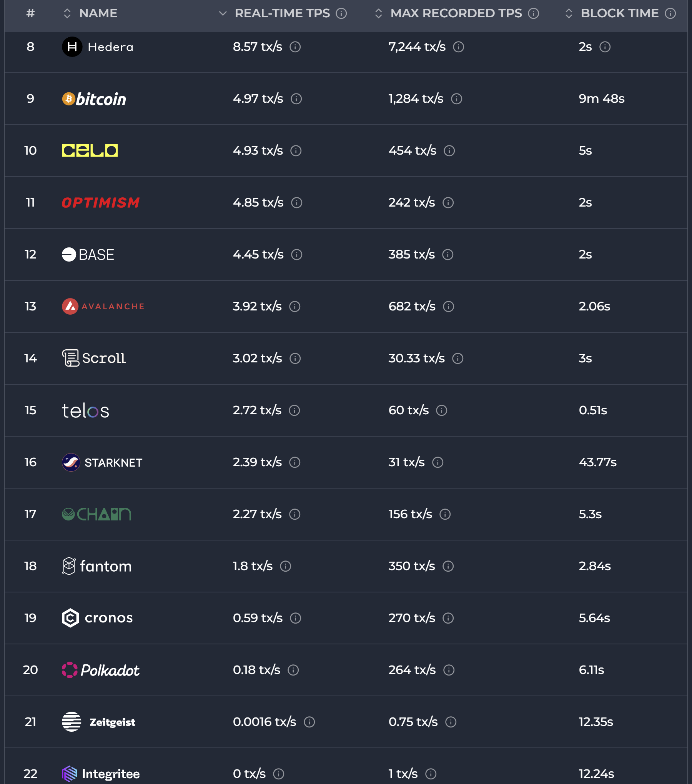Open the Bitcoin chain logo
The height and width of the screenshot is (784, 692).
(x=94, y=99)
